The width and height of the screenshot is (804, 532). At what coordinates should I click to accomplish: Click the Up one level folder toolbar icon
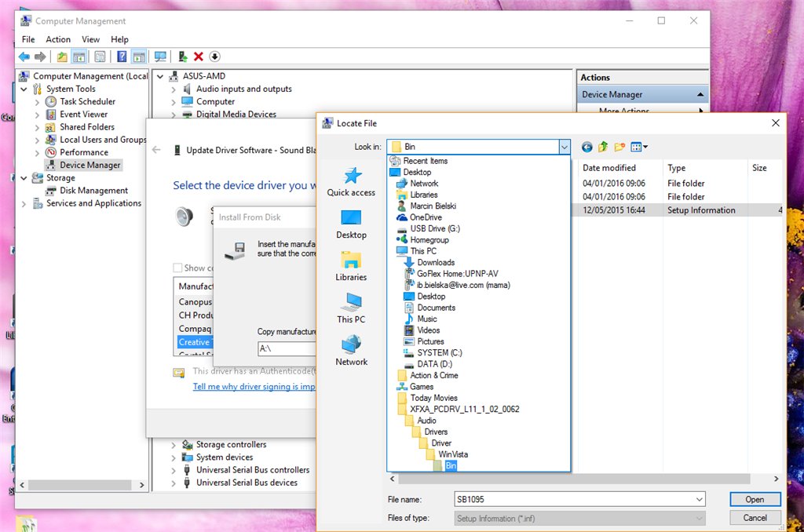point(62,57)
